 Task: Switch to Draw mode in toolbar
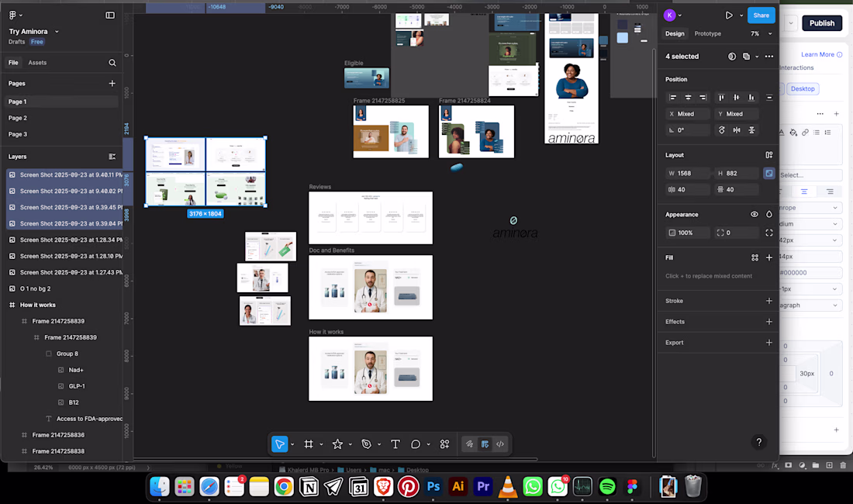point(469,444)
